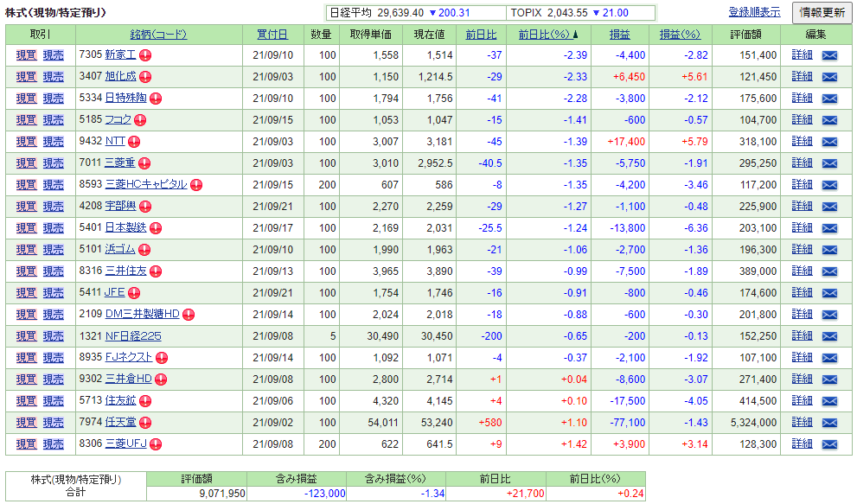Sort by the 前日比(%) column header
857x504 pixels.
(544, 35)
